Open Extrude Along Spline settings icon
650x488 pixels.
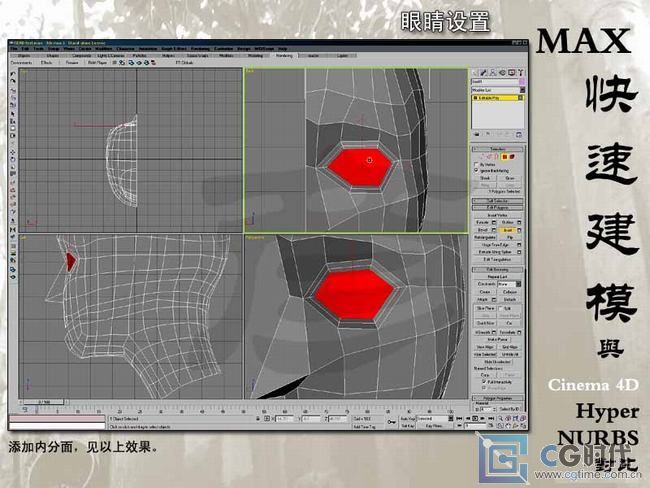coord(519,252)
